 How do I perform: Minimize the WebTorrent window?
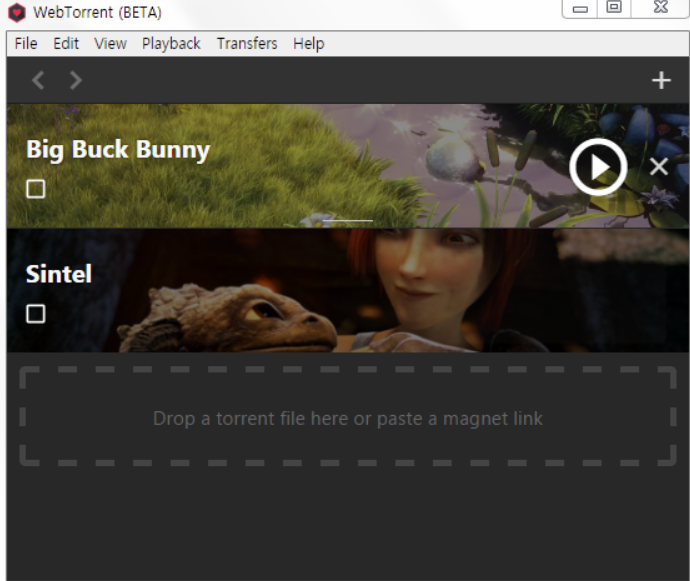coord(580,8)
